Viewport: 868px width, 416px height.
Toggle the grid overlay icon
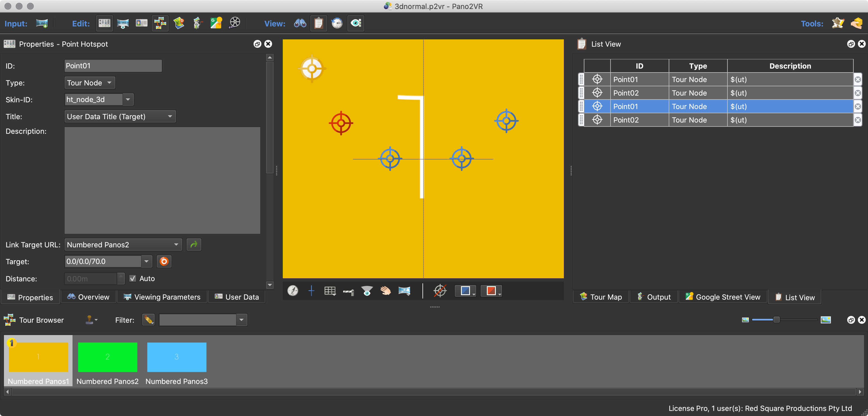coord(330,290)
